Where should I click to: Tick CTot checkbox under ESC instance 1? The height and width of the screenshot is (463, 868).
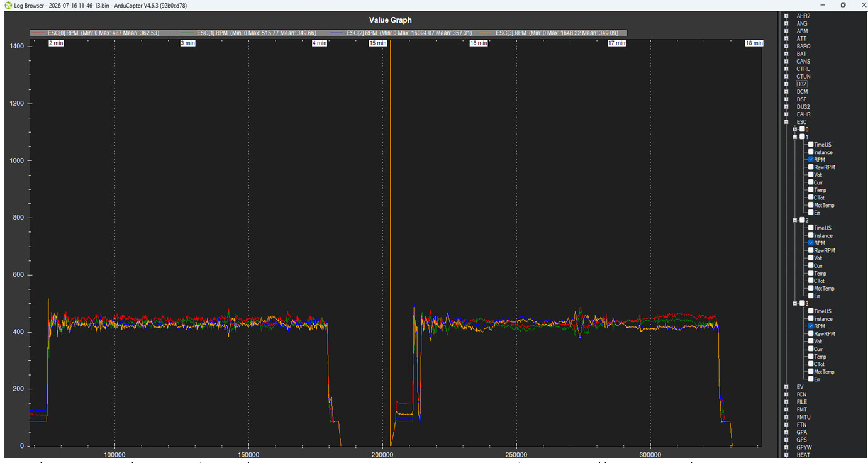coord(811,198)
